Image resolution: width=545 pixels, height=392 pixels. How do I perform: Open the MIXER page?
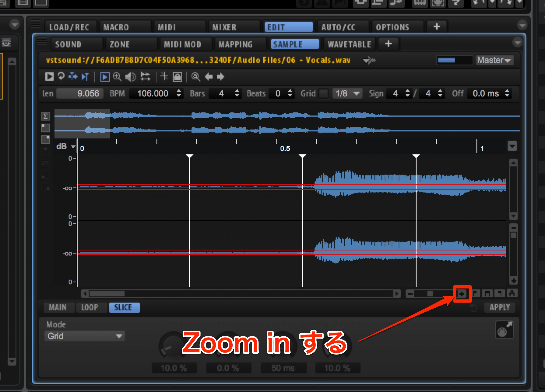click(x=224, y=27)
